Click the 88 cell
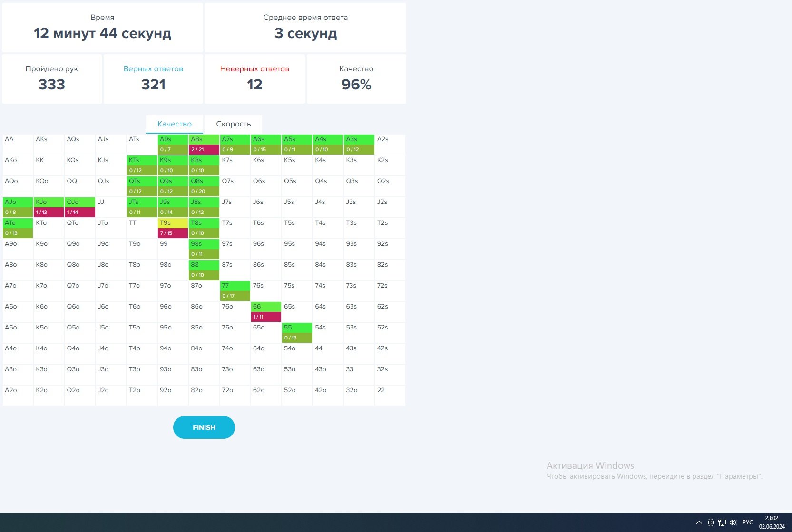The width and height of the screenshot is (792, 532). pos(204,270)
